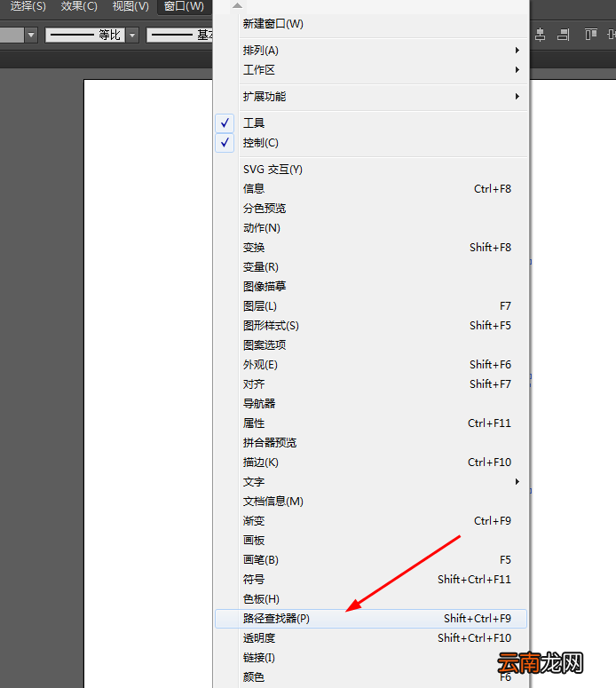Open the 透明度 panel

371,638
